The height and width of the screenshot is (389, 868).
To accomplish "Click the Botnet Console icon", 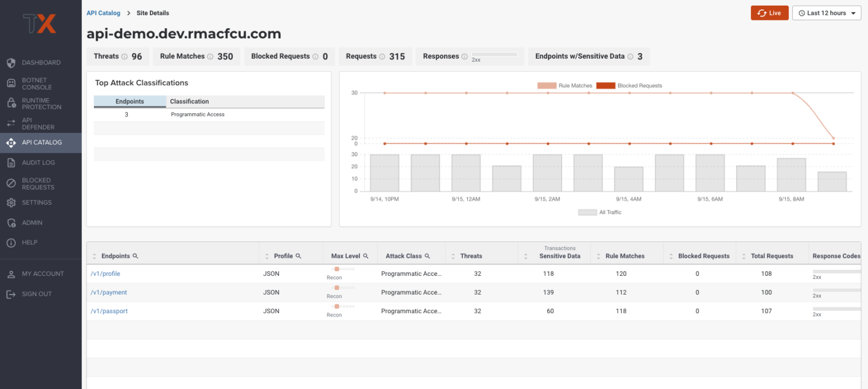I will click(x=11, y=84).
